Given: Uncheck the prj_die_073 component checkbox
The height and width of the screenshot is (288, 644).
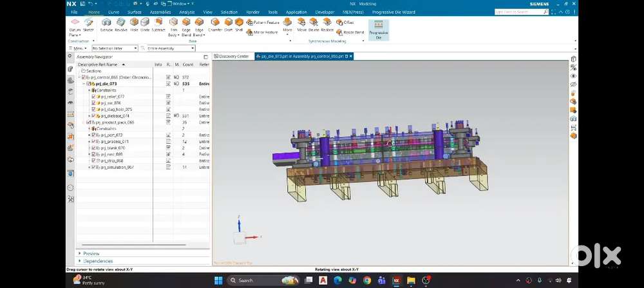Looking at the screenshot, I should tap(88, 84).
